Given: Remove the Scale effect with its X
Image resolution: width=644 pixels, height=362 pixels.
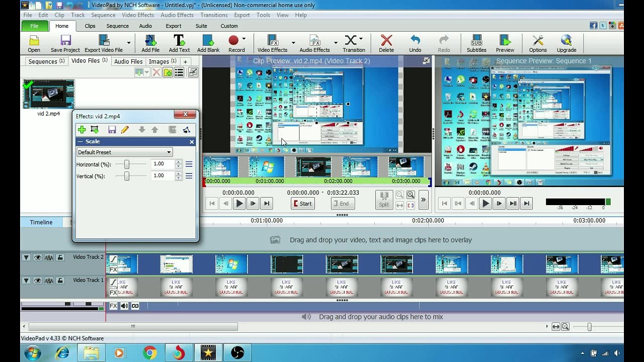Looking at the screenshot, I should click(192, 142).
